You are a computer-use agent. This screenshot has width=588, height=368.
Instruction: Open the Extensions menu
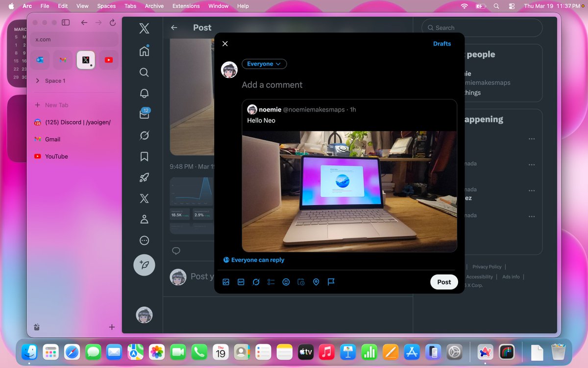186,6
